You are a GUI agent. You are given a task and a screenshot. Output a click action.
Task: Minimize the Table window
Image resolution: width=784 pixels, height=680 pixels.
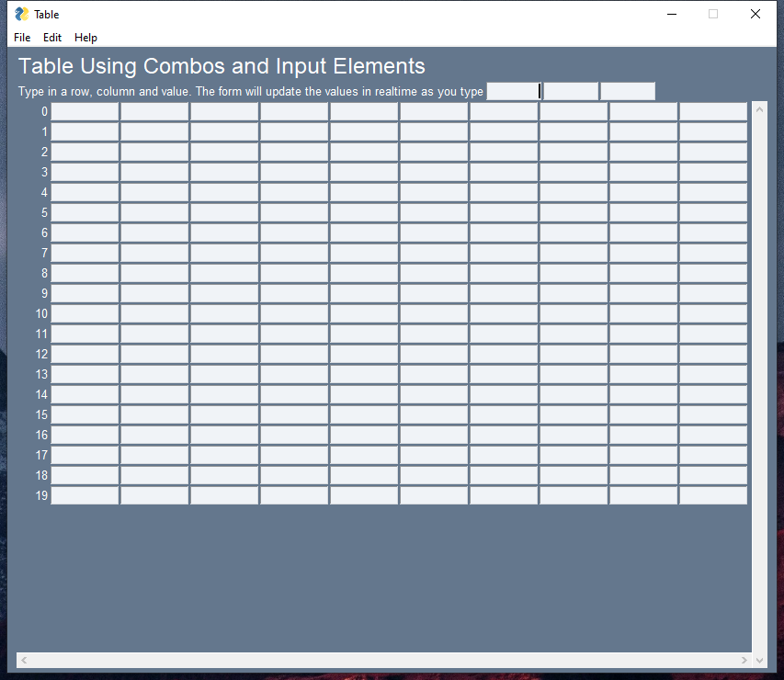672,14
